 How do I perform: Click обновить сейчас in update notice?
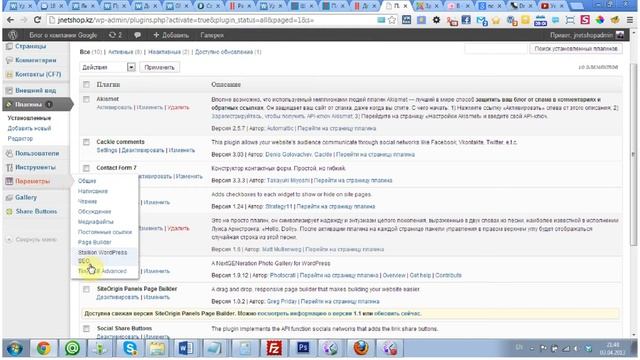click(x=397, y=313)
